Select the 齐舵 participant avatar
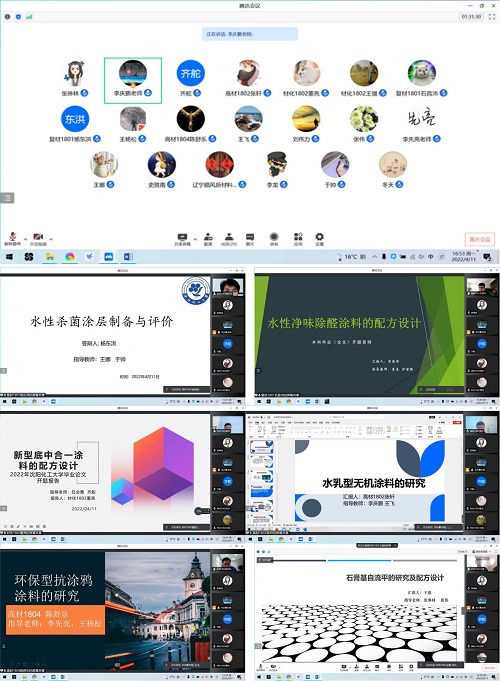Image resolution: width=500 pixels, height=681 pixels. (x=190, y=73)
